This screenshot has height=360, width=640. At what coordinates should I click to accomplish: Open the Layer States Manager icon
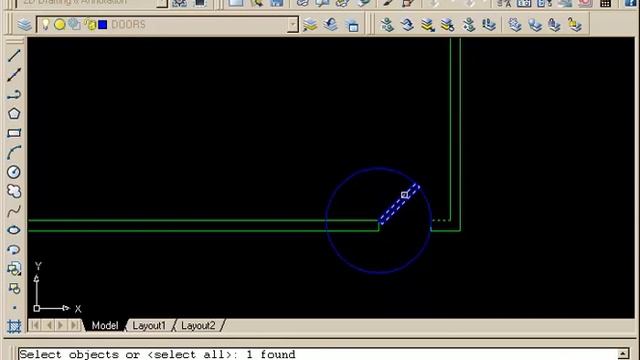[x=352, y=25]
